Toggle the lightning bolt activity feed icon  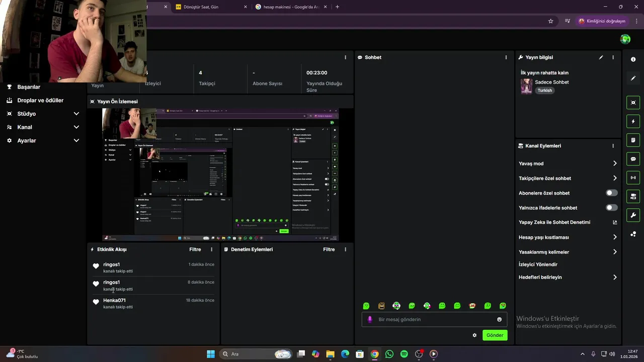click(633, 122)
